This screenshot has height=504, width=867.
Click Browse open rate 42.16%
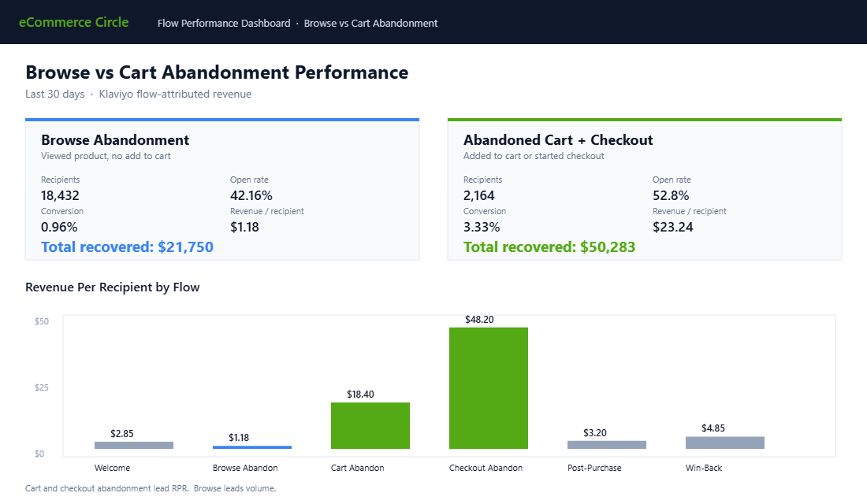pos(251,195)
